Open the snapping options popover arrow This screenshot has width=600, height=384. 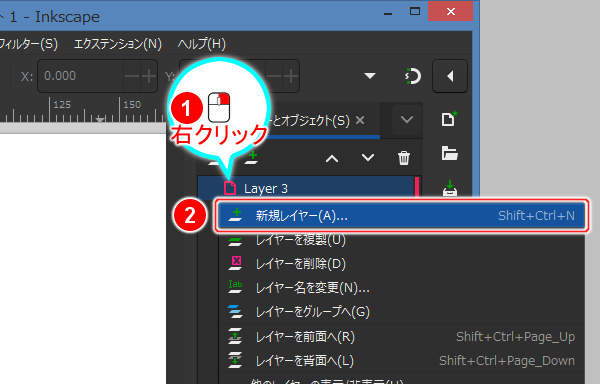pos(450,76)
